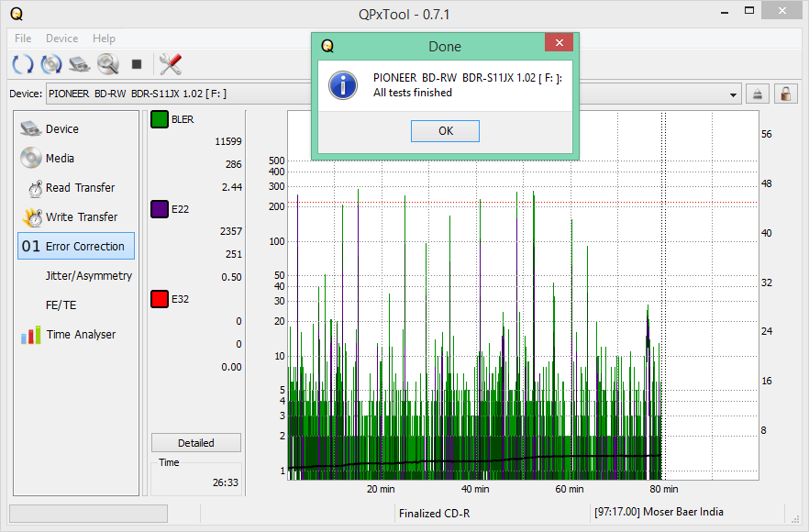Click the red E32 color swatch

click(160, 299)
